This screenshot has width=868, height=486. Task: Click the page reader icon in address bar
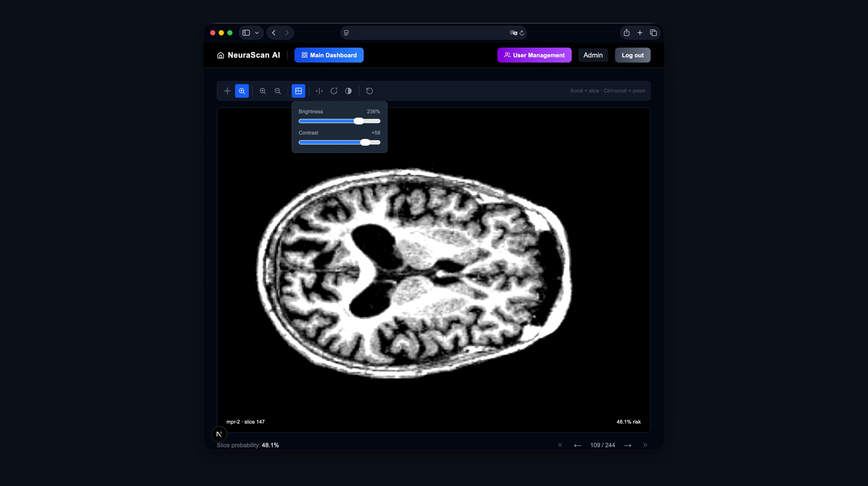tap(346, 33)
